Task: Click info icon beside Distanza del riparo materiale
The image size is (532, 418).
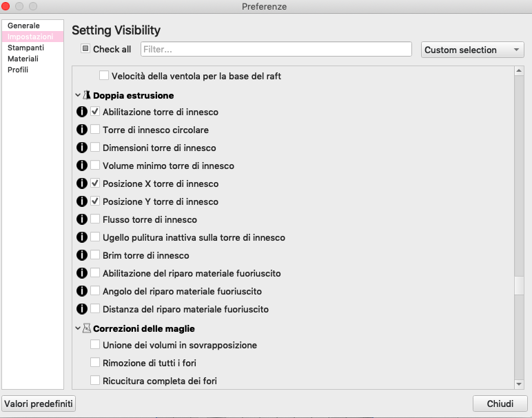Action: [x=82, y=308]
